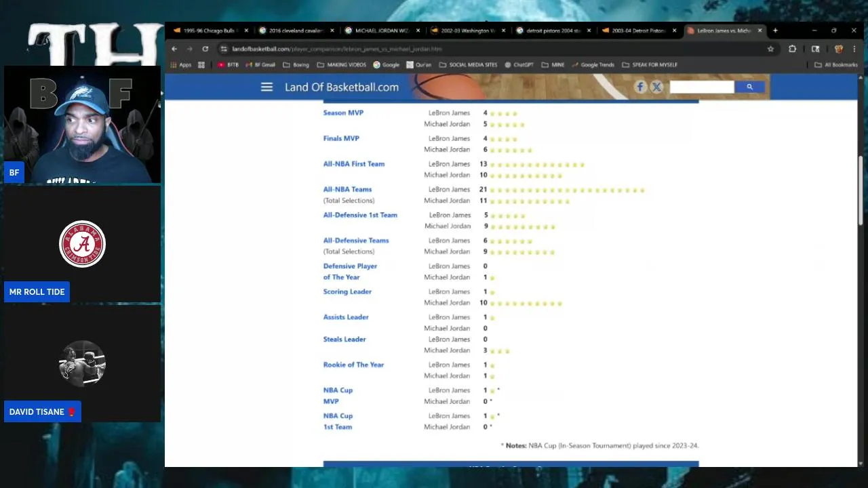Reload the page with the refresh icon
This screenshot has width=868, height=488.
[x=205, y=49]
